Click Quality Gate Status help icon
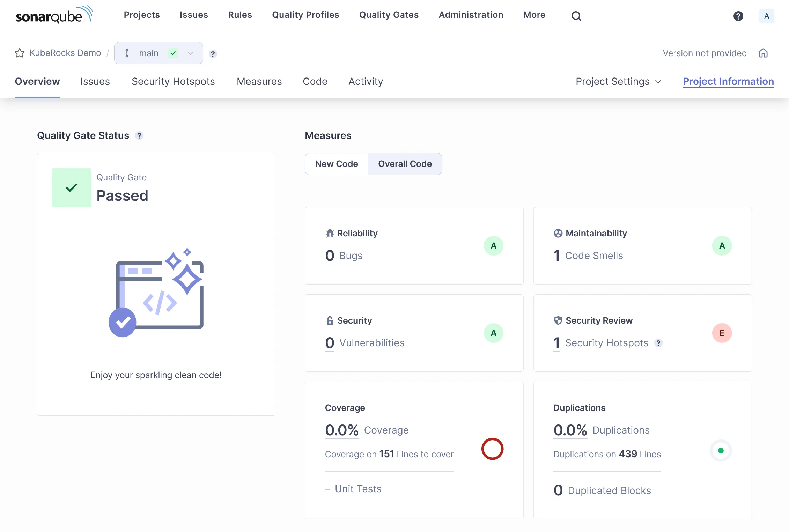The height and width of the screenshot is (532, 789). pyautogui.click(x=139, y=135)
